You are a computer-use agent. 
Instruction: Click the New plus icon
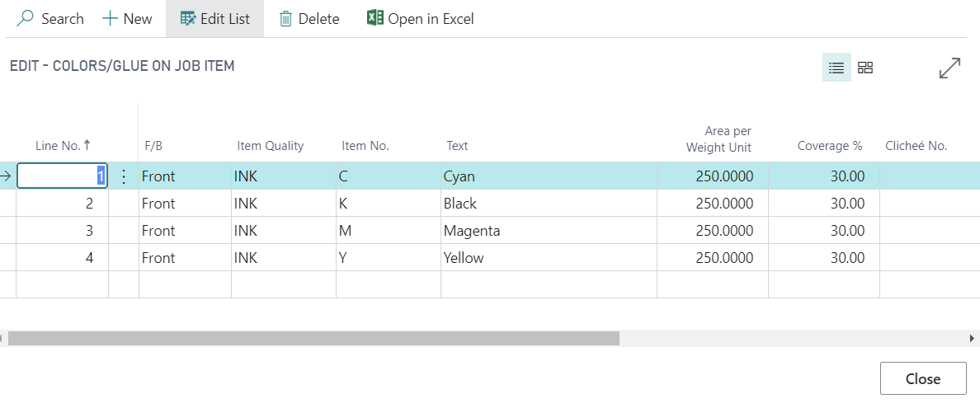pos(110,19)
